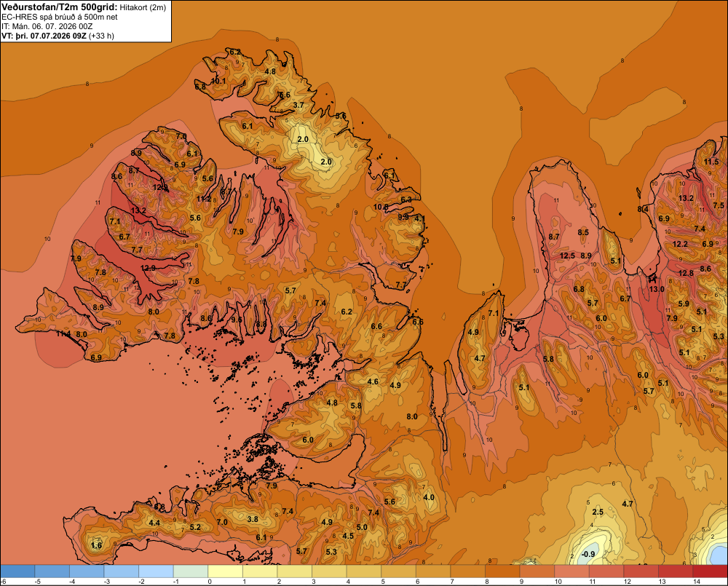Pick the legend swatch between -6 and -5
The image size is (728, 586).
point(17,571)
